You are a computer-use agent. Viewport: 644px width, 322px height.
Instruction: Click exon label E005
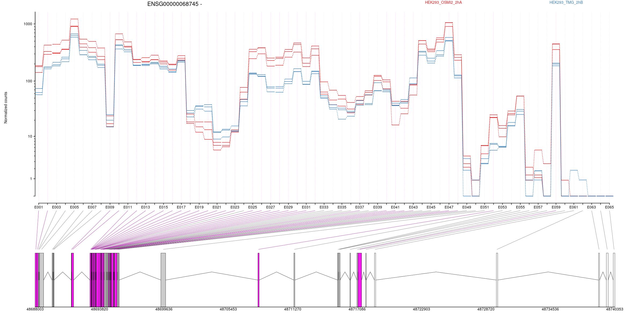point(74,207)
